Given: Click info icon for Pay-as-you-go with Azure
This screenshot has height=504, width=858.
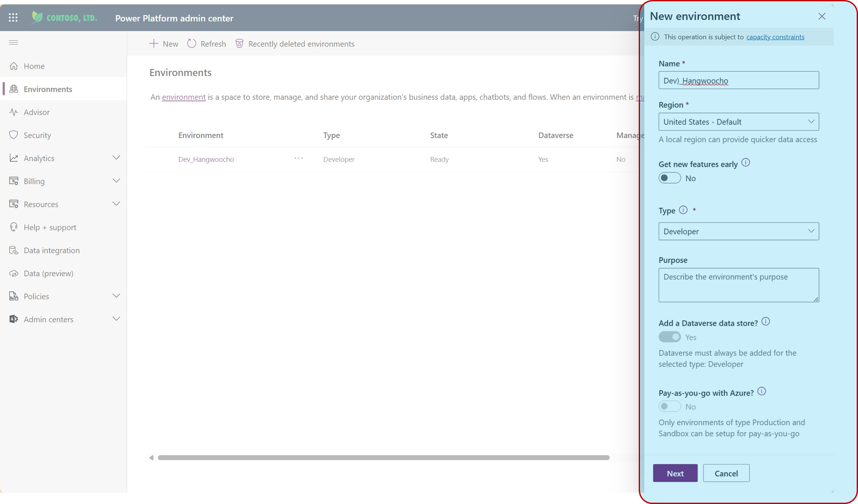Looking at the screenshot, I should (x=762, y=392).
